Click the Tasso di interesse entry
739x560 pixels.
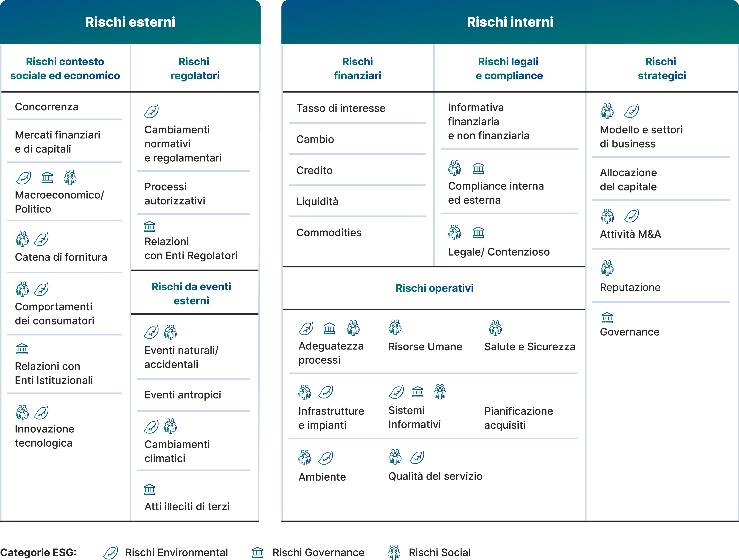click(341, 108)
